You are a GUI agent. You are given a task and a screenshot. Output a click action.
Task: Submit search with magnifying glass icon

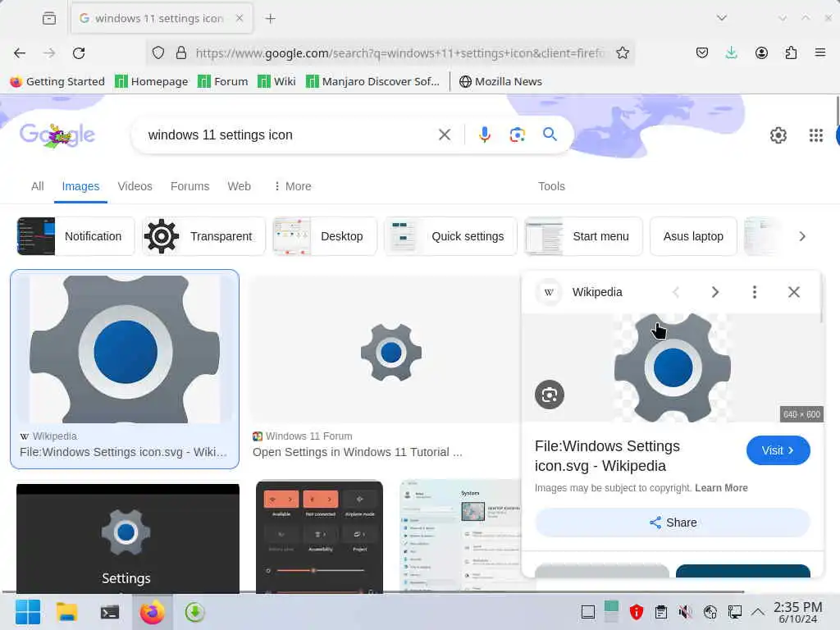[x=550, y=135]
